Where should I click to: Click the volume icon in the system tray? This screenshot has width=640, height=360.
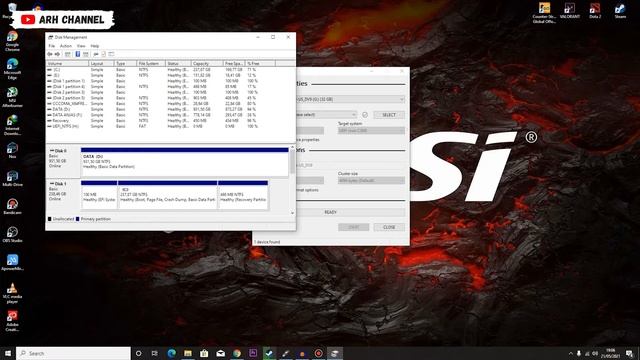coord(596,353)
